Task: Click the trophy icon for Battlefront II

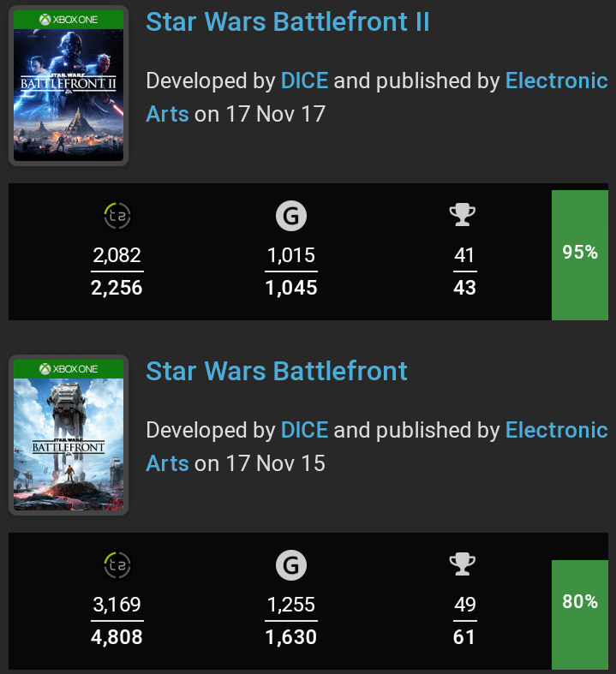Action: click(x=463, y=216)
